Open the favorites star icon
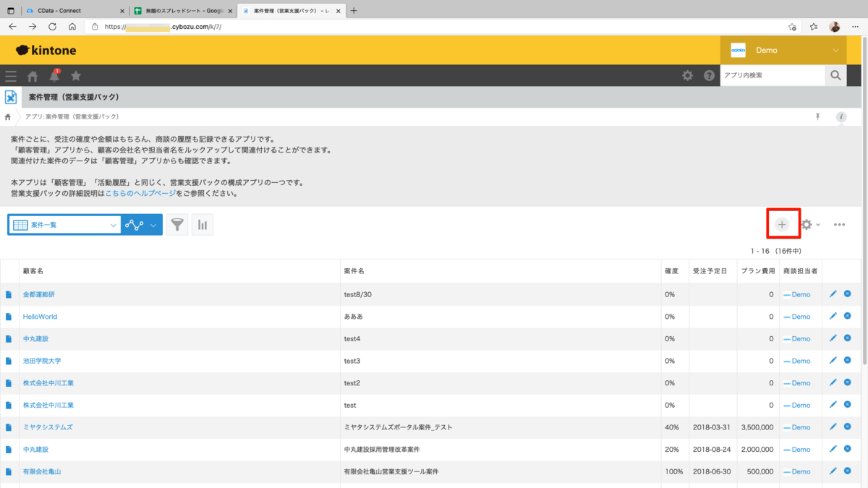Screen dimensions: 868x488 click(76, 76)
